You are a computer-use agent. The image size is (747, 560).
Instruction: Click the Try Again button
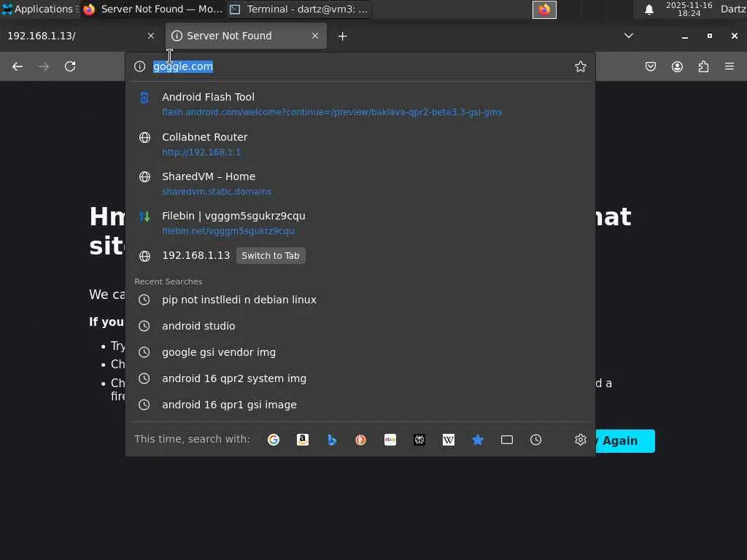click(625, 441)
